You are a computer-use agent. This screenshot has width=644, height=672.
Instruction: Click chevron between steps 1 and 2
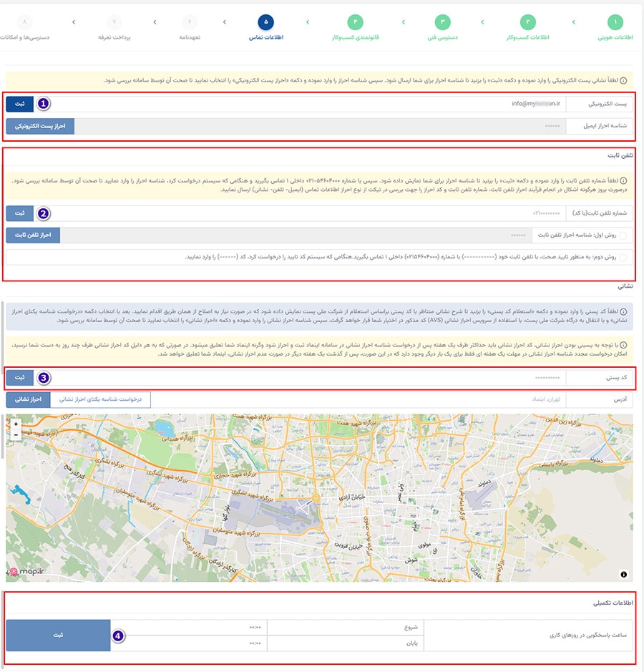pos(573,22)
